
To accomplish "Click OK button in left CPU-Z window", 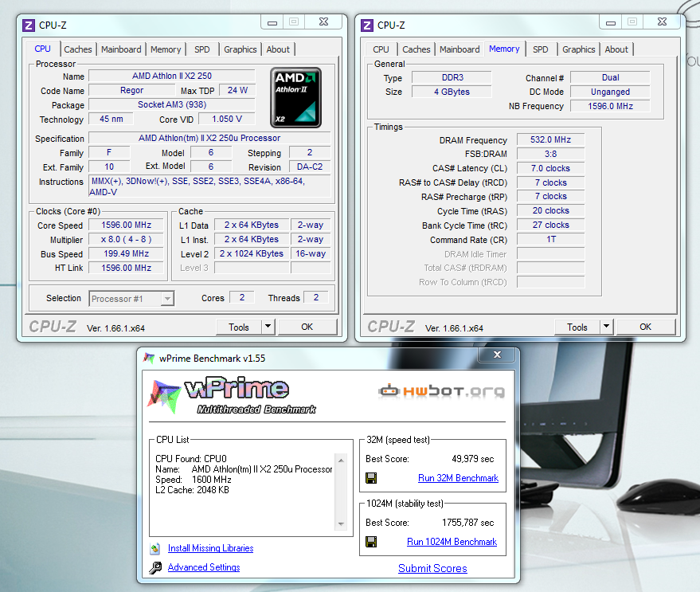I will point(307,327).
